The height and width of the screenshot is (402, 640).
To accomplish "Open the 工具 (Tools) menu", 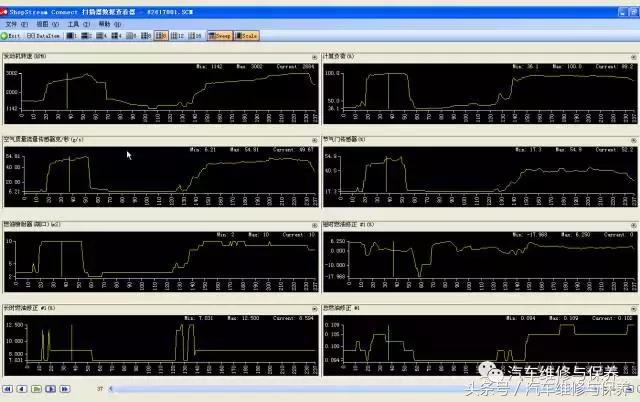I will (78, 24).
